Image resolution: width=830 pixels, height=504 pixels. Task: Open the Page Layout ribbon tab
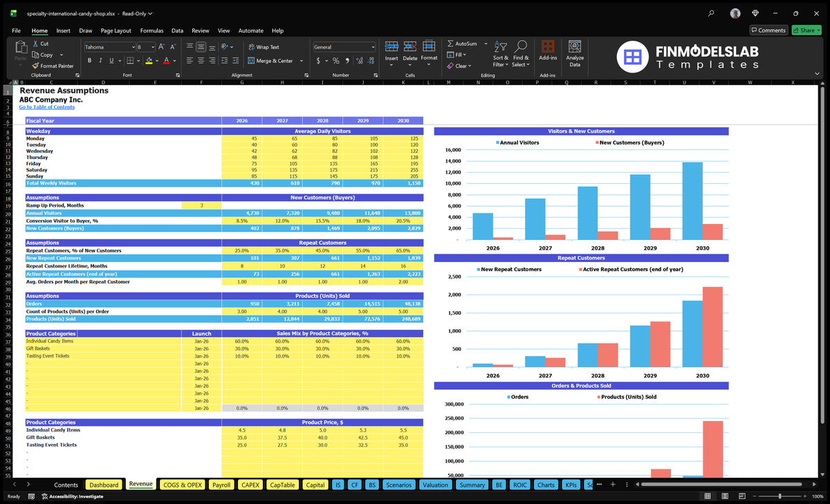coord(116,30)
